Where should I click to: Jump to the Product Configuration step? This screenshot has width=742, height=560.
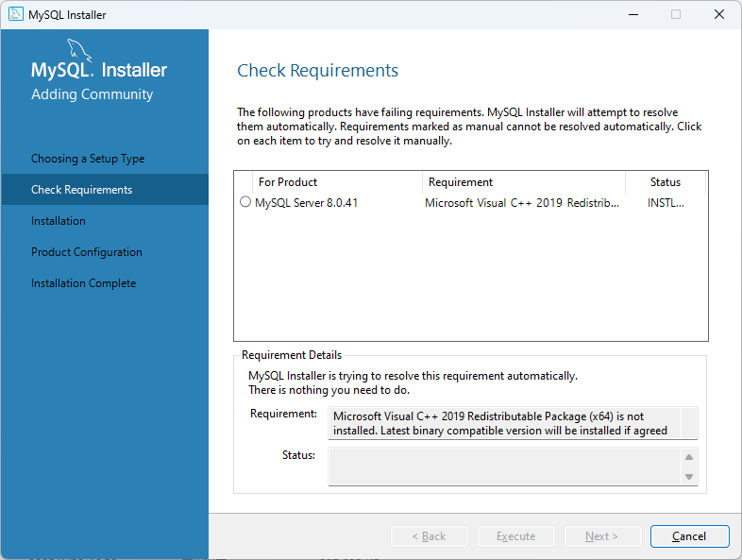point(87,252)
